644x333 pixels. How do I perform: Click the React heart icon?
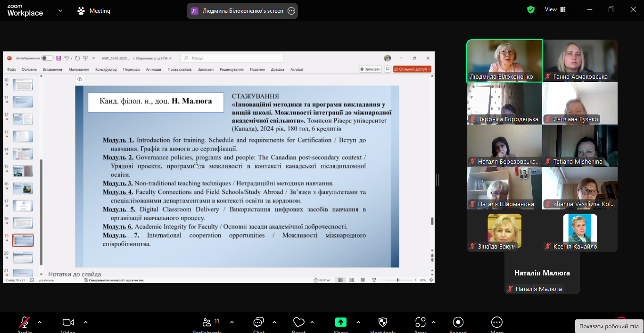tap(298, 323)
